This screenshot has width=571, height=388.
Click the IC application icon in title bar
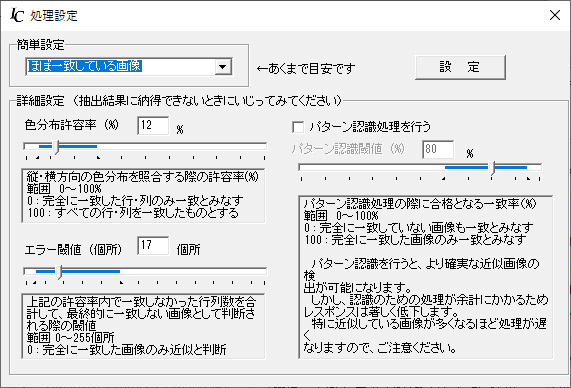(x=17, y=15)
